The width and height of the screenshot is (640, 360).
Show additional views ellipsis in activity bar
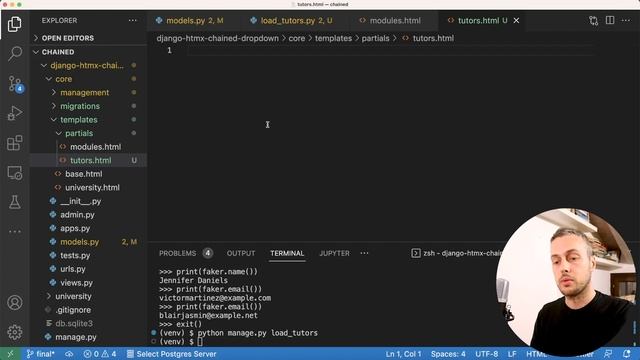(15, 231)
